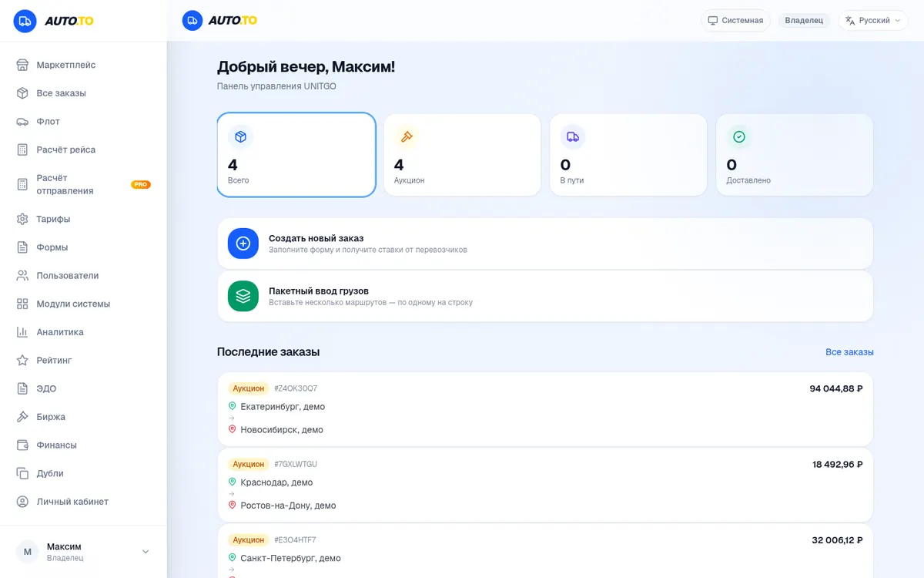Select the В пути orders stat card

[628, 155]
